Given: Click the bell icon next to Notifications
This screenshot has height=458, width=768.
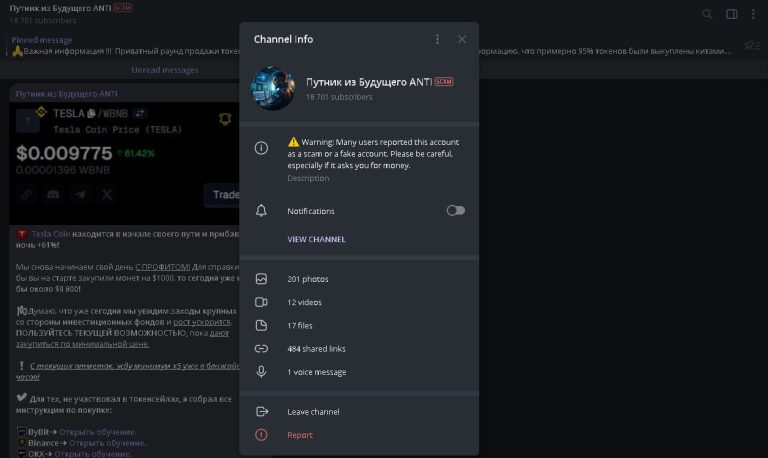Looking at the screenshot, I should pyautogui.click(x=261, y=211).
